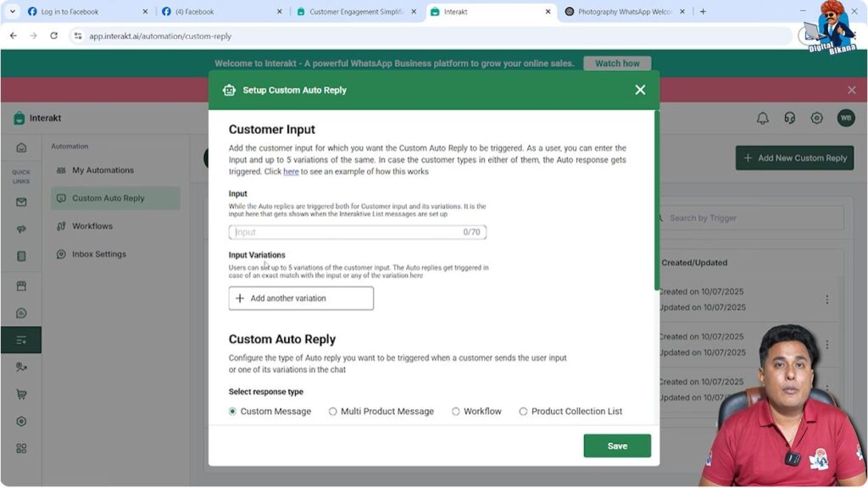The height and width of the screenshot is (488, 868).
Task: Open templates document icon in sidebar
Action: point(21,256)
